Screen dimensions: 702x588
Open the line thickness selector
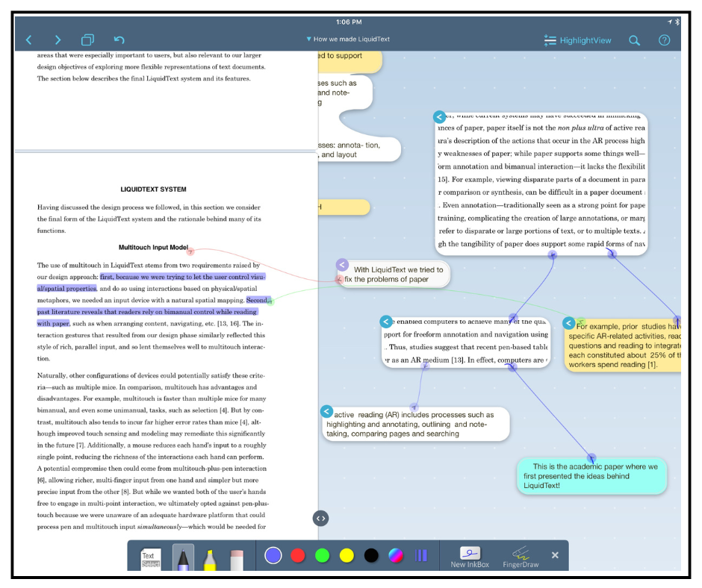coord(421,555)
